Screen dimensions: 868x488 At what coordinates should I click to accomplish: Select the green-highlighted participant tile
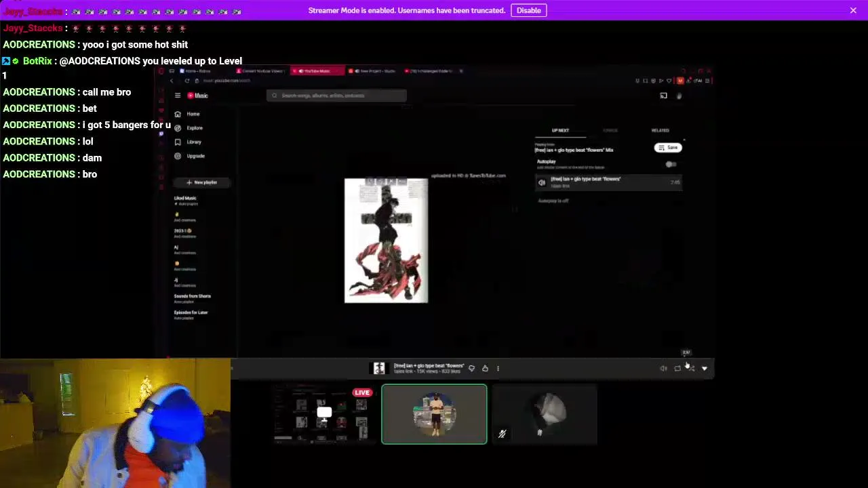434,414
